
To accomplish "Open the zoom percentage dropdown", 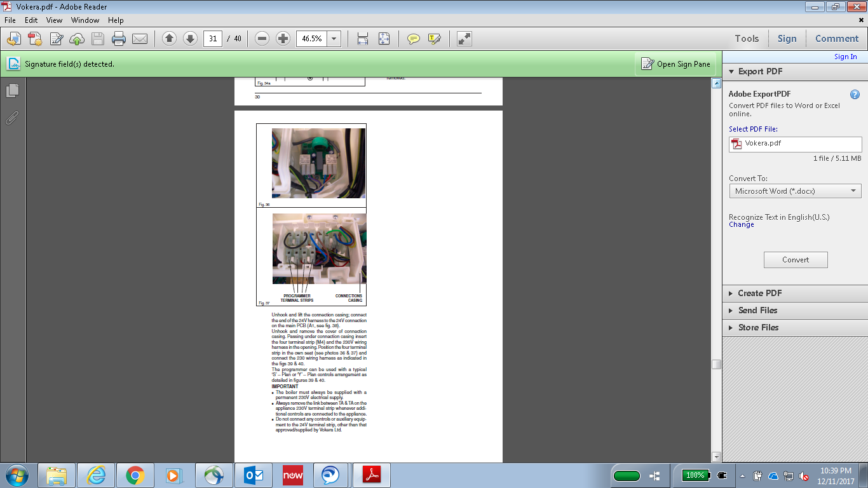I will 334,39.
